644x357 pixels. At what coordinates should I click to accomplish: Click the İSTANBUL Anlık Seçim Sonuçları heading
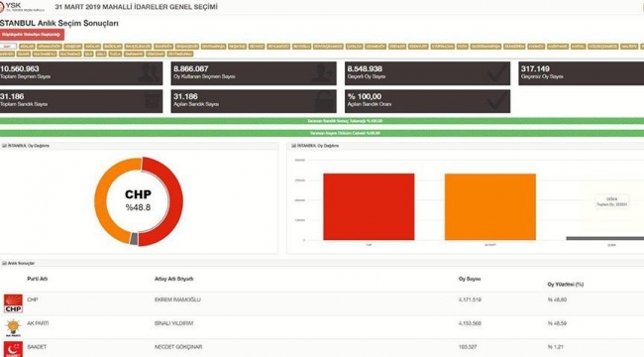59,24
